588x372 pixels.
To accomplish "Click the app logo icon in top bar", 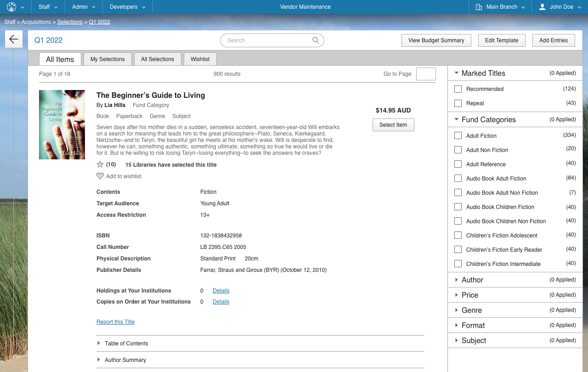I will [x=11, y=7].
